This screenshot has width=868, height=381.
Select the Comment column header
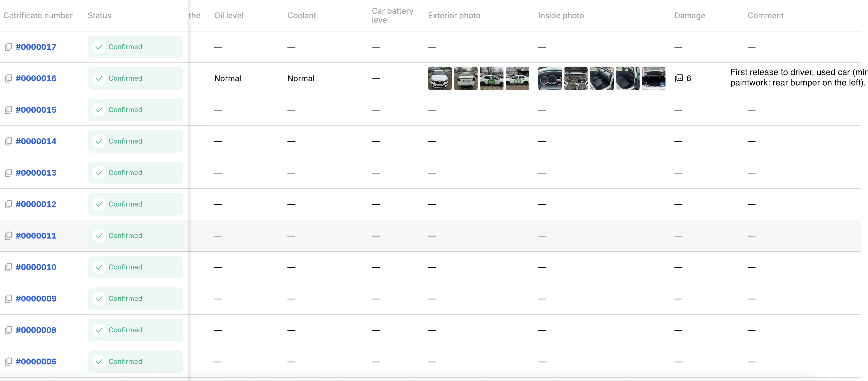tap(766, 15)
